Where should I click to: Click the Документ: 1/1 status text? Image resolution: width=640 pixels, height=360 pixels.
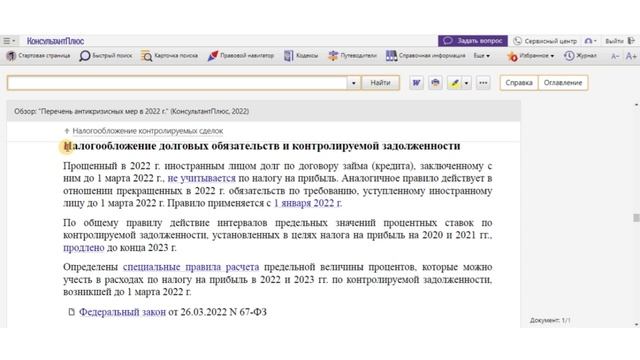tap(550, 320)
